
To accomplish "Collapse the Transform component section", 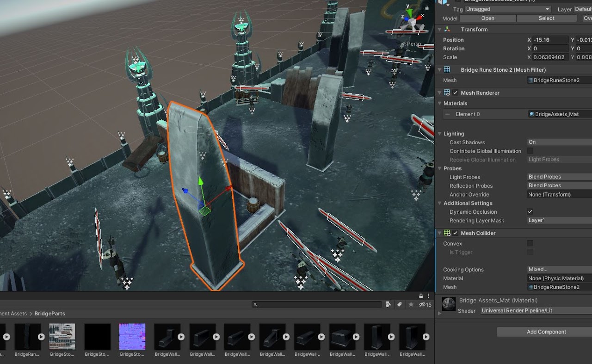I will [x=439, y=29].
